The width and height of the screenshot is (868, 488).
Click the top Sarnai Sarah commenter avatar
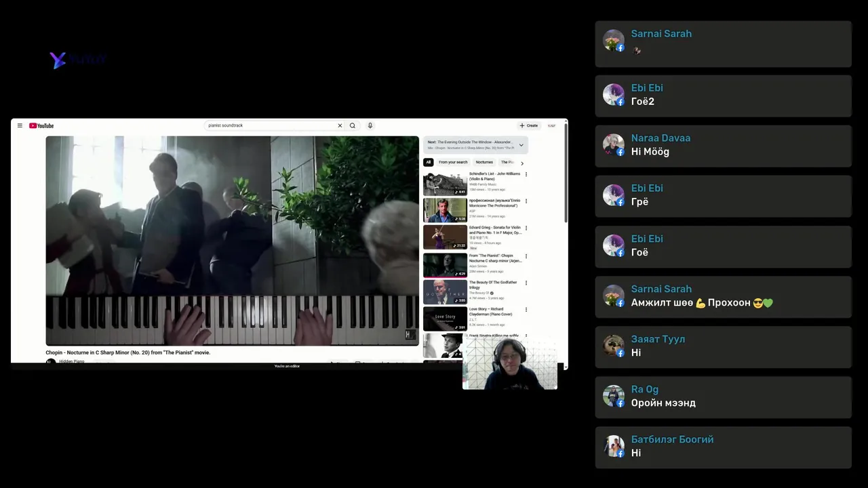click(614, 41)
